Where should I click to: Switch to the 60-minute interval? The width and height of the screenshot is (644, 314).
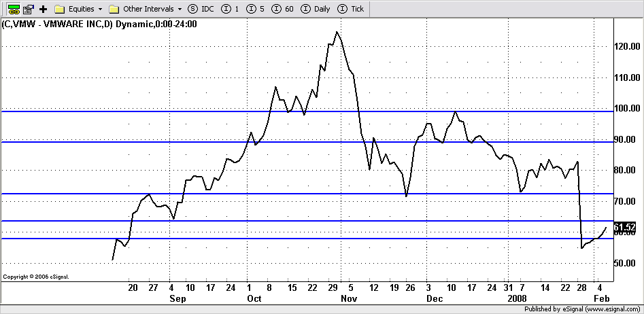284,9
